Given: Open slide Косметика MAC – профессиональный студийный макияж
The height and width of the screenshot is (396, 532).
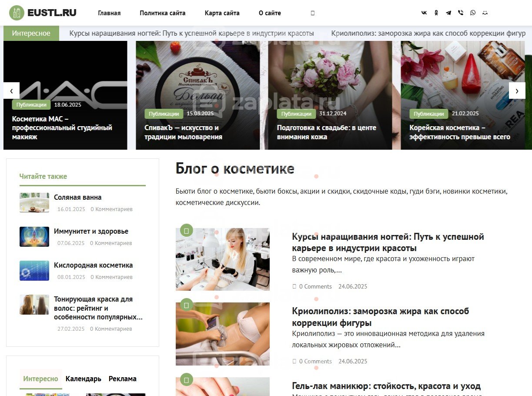Looking at the screenshot, I should tap(62, 128).
